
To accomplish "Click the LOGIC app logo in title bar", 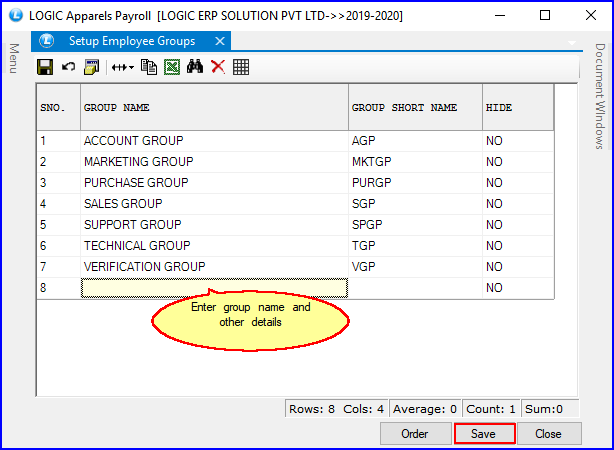I will click(16, 15).
